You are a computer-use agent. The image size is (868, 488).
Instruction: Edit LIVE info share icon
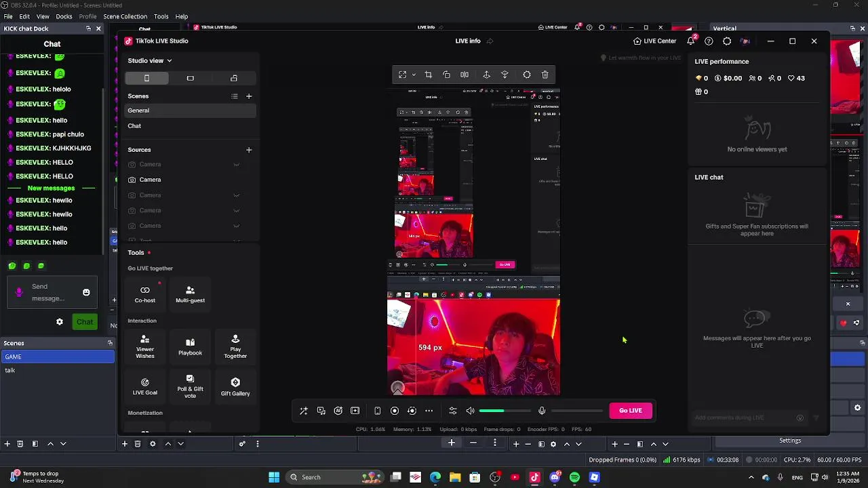[490, 41]
